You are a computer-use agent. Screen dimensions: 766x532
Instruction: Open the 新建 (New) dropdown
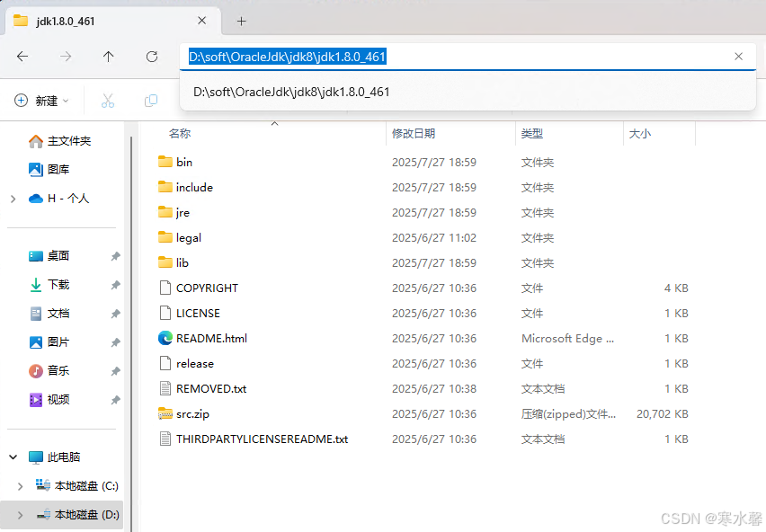[x=41, y=101]
